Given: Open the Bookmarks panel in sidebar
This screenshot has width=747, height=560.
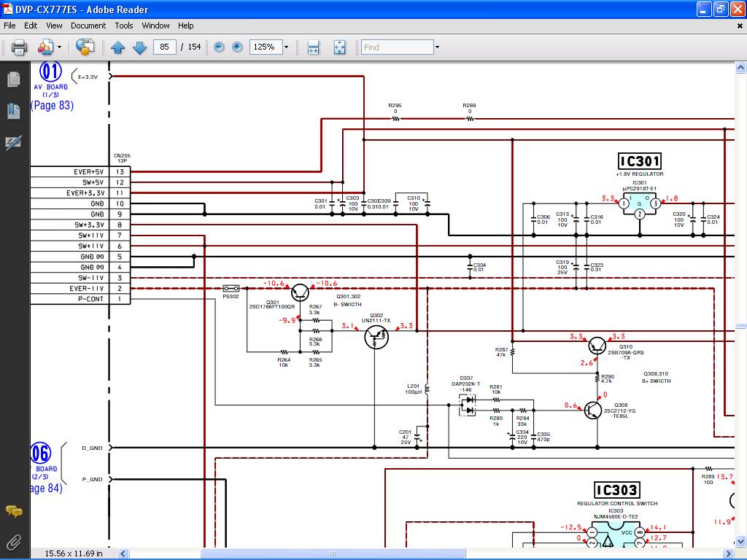Looking at the screenshot, I should point(14,111).
